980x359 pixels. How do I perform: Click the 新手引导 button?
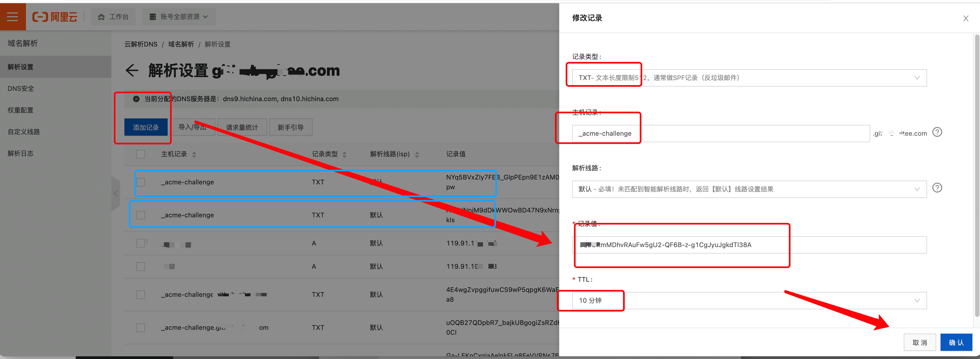coord(291,127)
